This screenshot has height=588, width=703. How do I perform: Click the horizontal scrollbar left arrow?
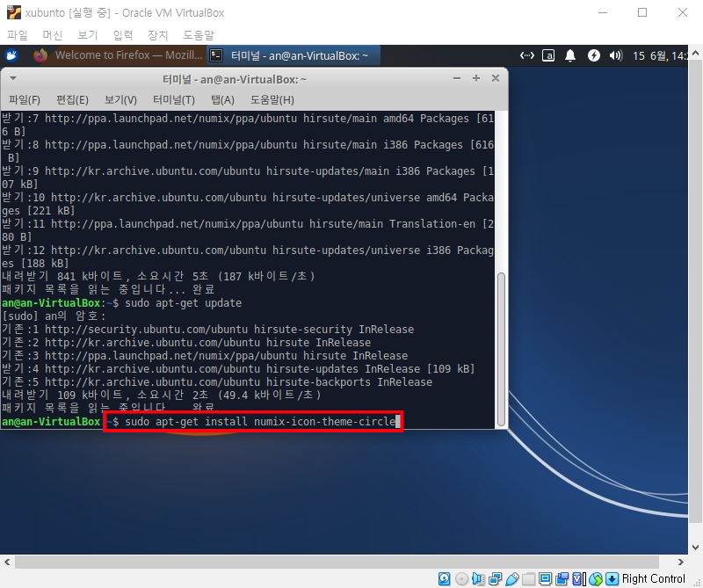pyautogui.click(x=7, y=562)
